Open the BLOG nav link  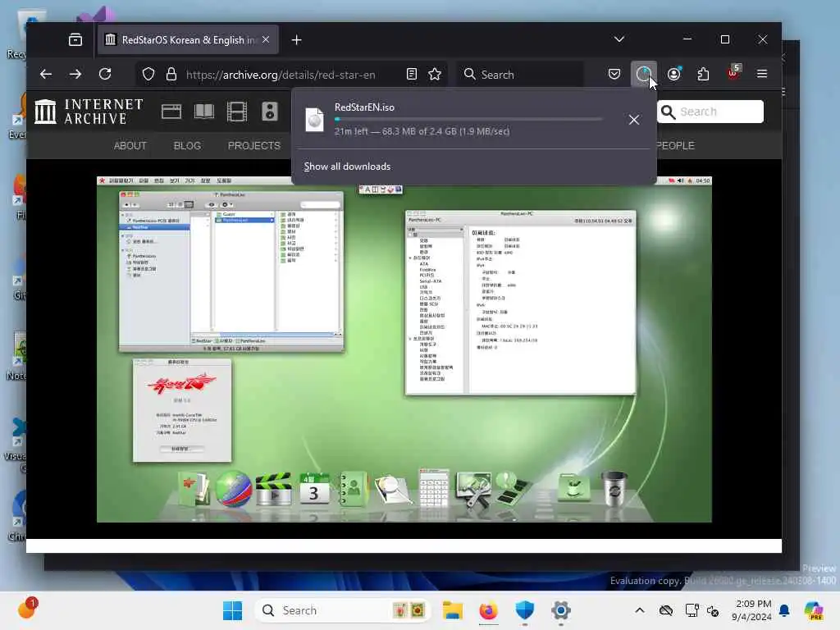tap(187, 146)
